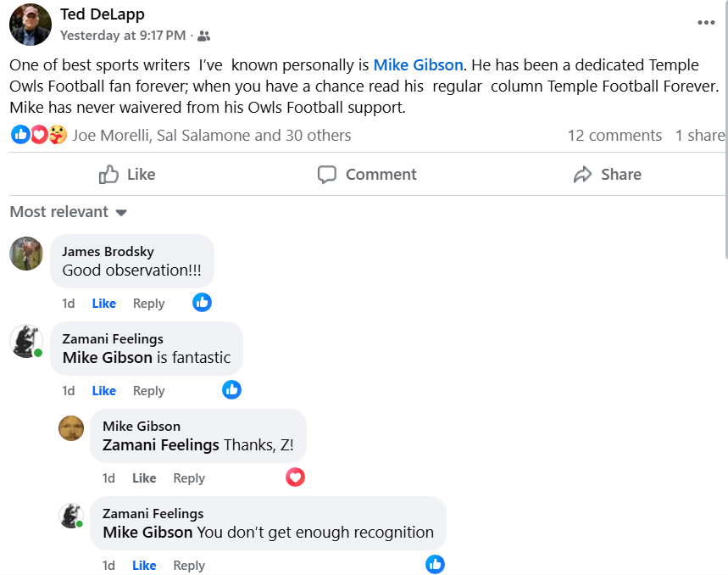This screenshot has height=575, width=728.
Task: Click like reaction on James Brodsky's comment
Action: [202, 302]
